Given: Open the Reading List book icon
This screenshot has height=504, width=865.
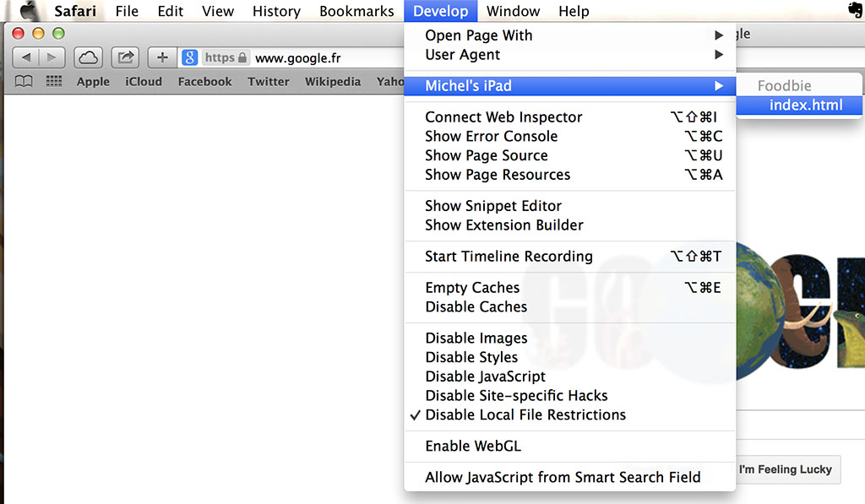Looking at the screenshot, I should click(24, 82).
